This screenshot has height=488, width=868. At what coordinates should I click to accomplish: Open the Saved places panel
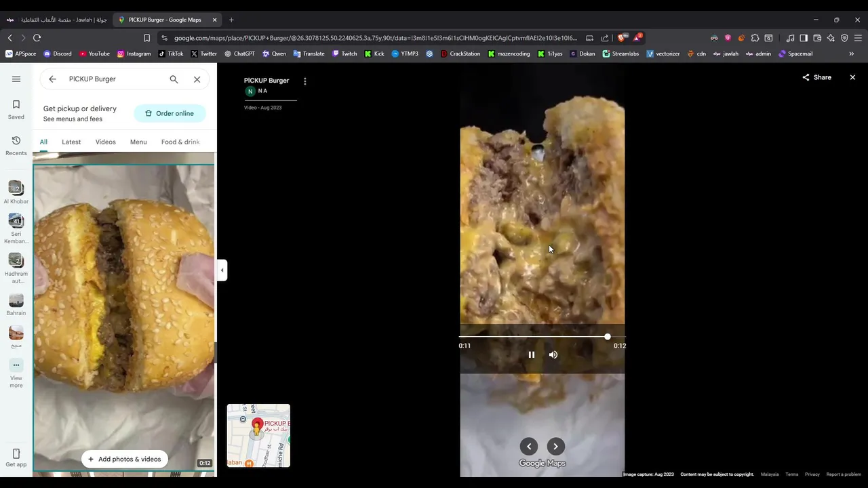click(x=16, y=109)
